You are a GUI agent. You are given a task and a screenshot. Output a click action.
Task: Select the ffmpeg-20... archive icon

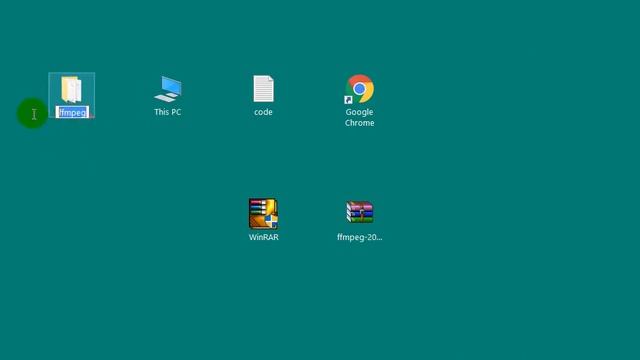point(360,212)
